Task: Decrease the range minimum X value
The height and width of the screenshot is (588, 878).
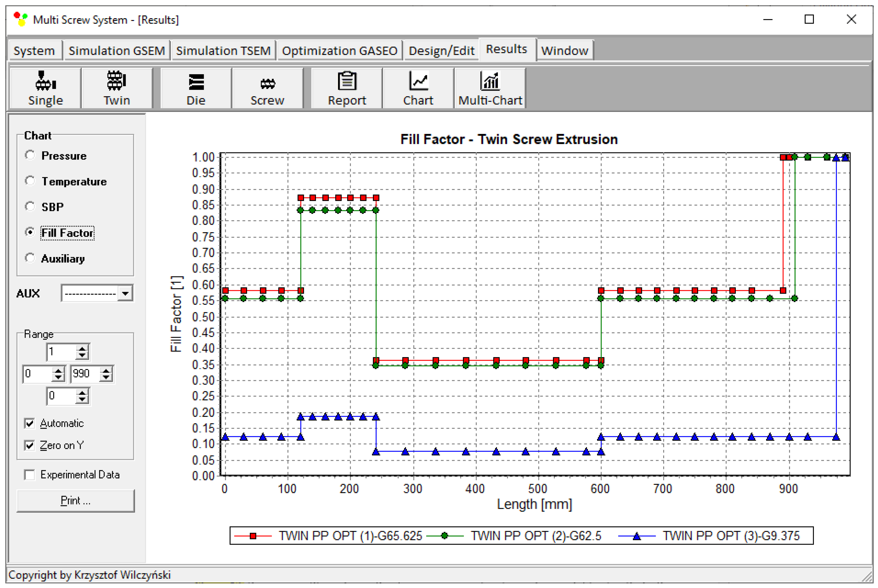Action: pyautogui.click(x=58, y=377)
